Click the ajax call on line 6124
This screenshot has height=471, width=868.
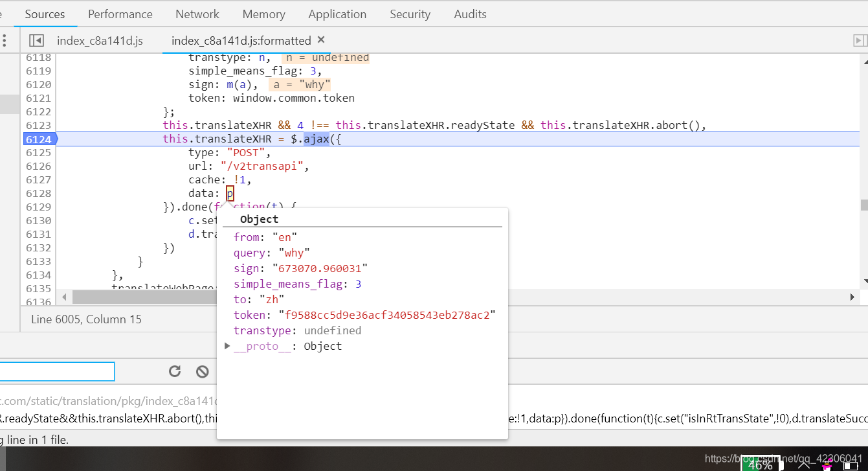317,139
